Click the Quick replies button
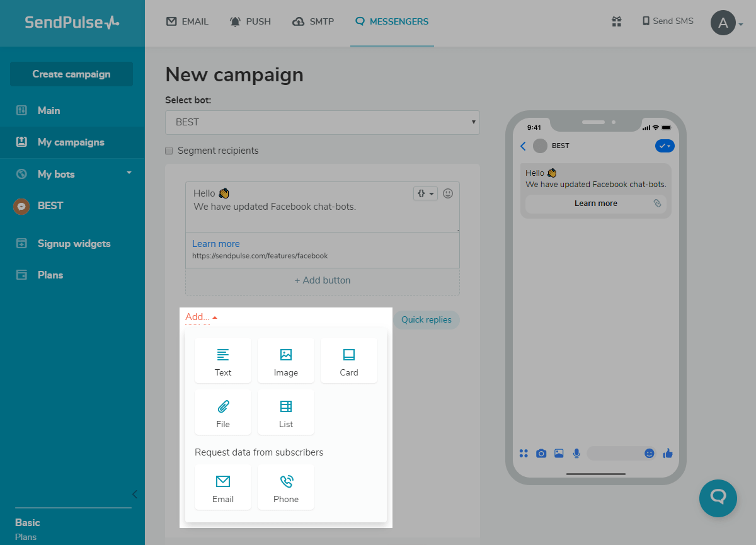This screenshot has height=545, width=756. (427, 319)
